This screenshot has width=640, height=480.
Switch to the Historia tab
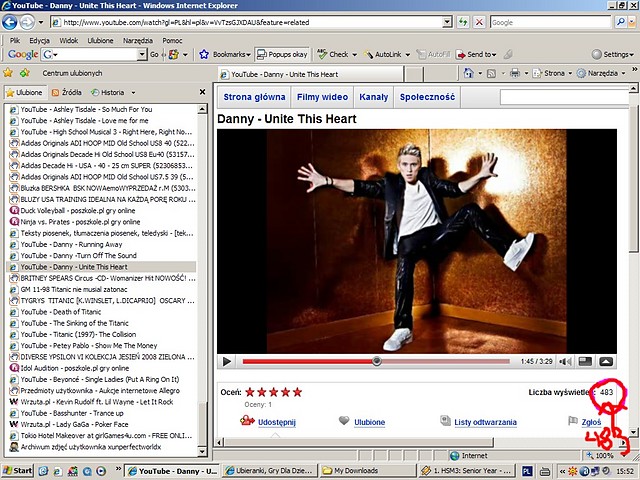coord(108,92)
